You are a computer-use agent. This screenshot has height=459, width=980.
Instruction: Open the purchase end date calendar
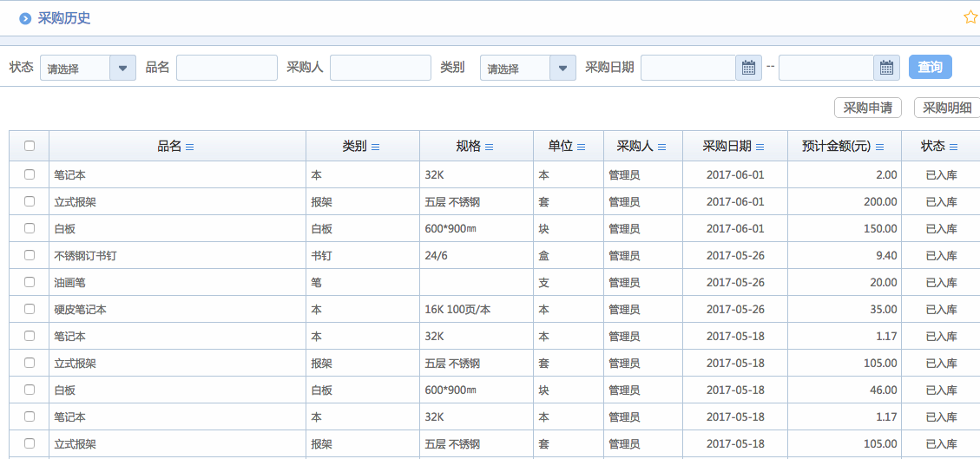coord(885,68)
